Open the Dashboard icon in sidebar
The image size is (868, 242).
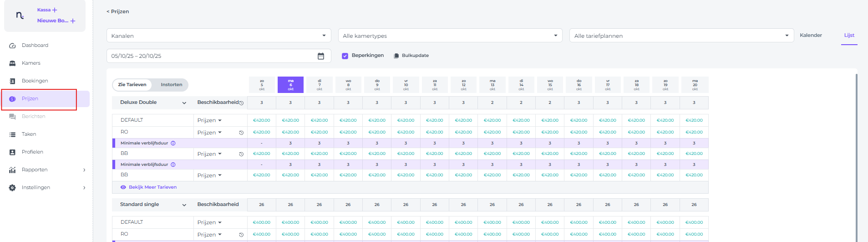click(12, 46)
